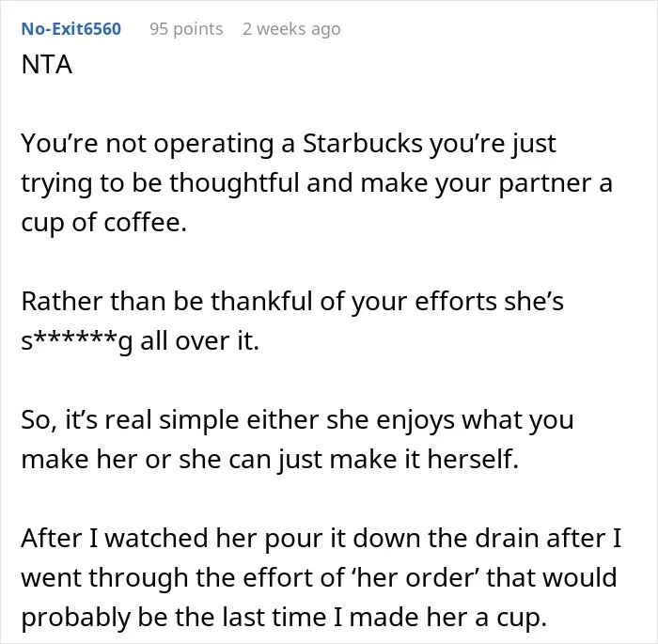
Task: Open the 2 weeks ago timestamp permalink
Action: click(291, 29)
